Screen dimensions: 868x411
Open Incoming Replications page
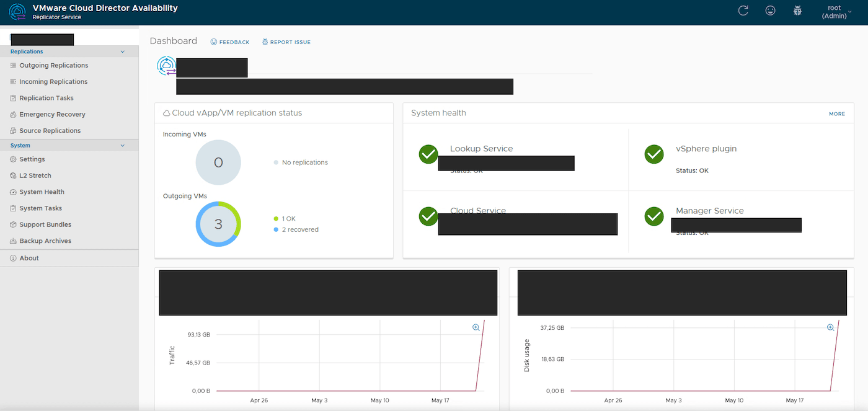[53, 81]
